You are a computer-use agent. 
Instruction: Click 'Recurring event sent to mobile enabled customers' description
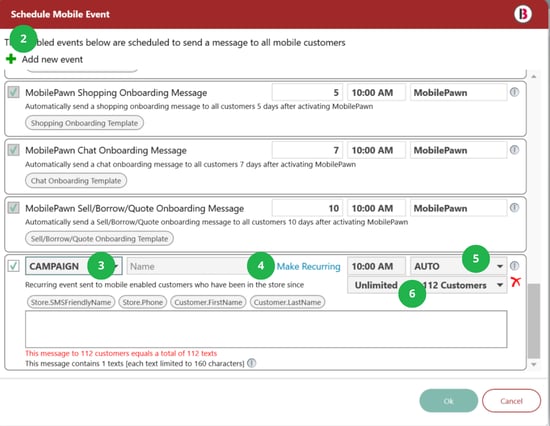[165, 285]
